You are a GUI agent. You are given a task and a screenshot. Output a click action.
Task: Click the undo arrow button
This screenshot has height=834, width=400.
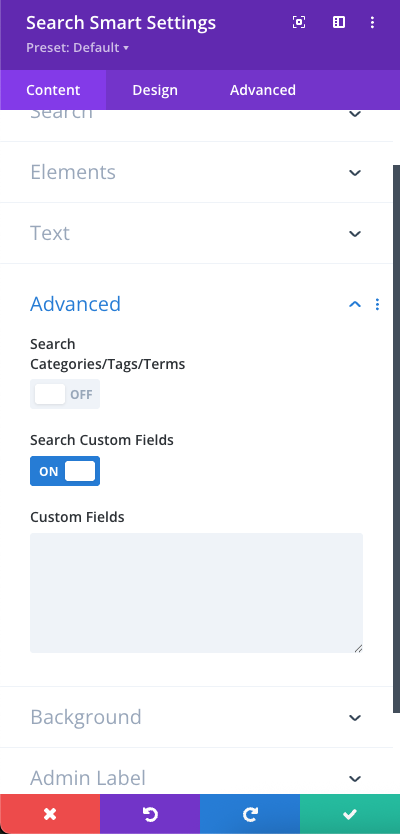click(x=150, y=814)
